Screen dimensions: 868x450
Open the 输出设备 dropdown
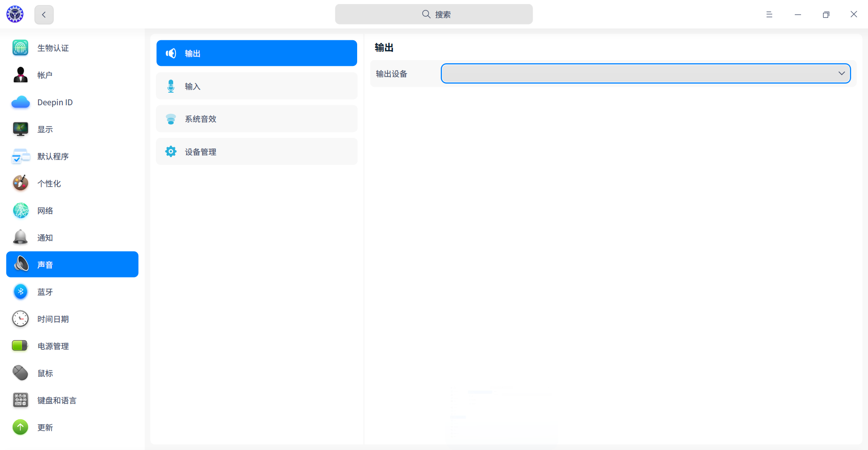point(646,73)
